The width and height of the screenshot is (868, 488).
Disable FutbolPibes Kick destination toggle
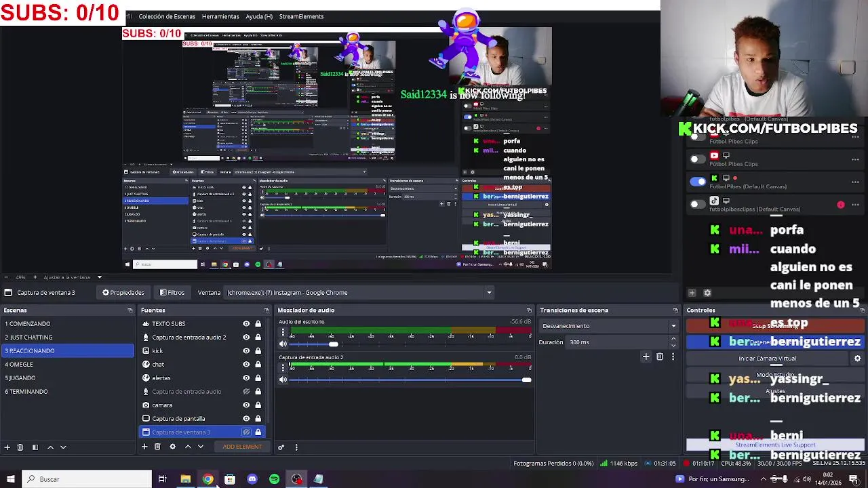point(698,182)
